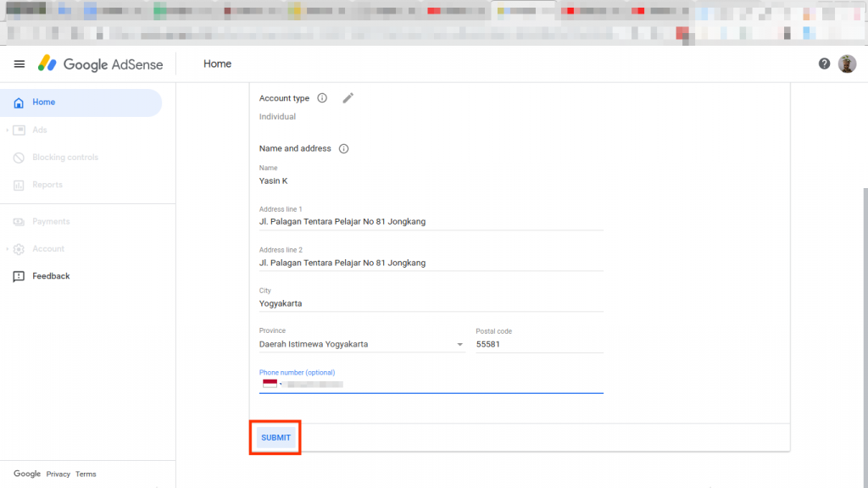Image resolution: width=868 pixels, height=488 pixels.
Task: Click the SUBMIT button
Action: click(275, 437)
